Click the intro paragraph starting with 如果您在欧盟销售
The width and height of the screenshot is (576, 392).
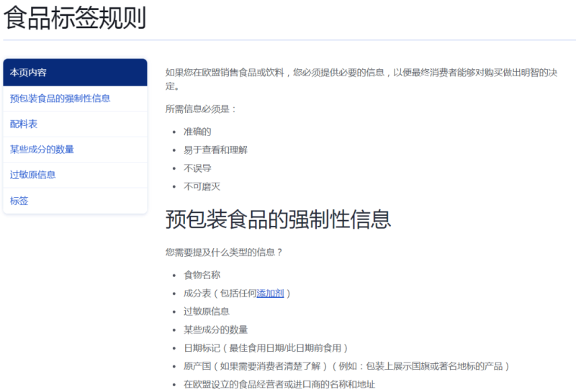click(360, 73)
